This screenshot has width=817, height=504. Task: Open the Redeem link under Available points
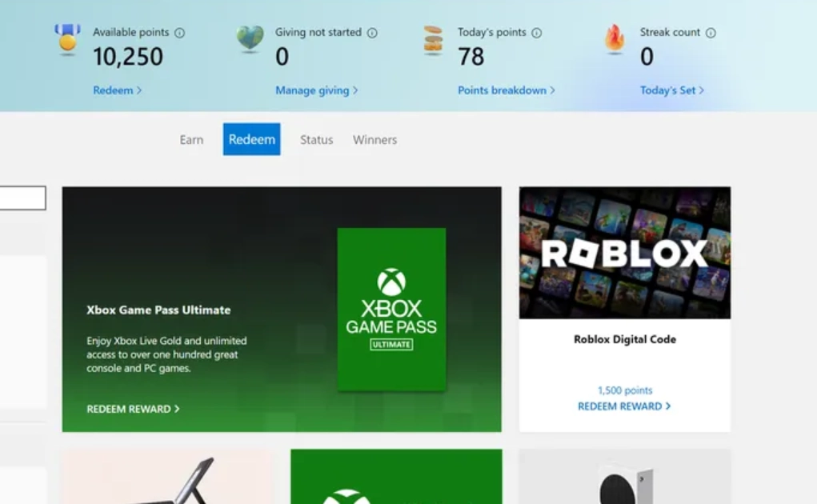click(x=118, y=90)
